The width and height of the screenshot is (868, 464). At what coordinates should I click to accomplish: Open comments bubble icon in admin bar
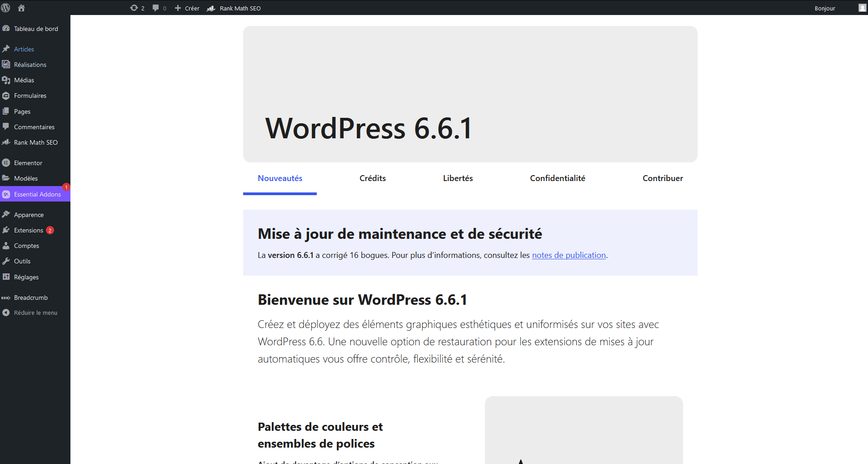point(156,8)
